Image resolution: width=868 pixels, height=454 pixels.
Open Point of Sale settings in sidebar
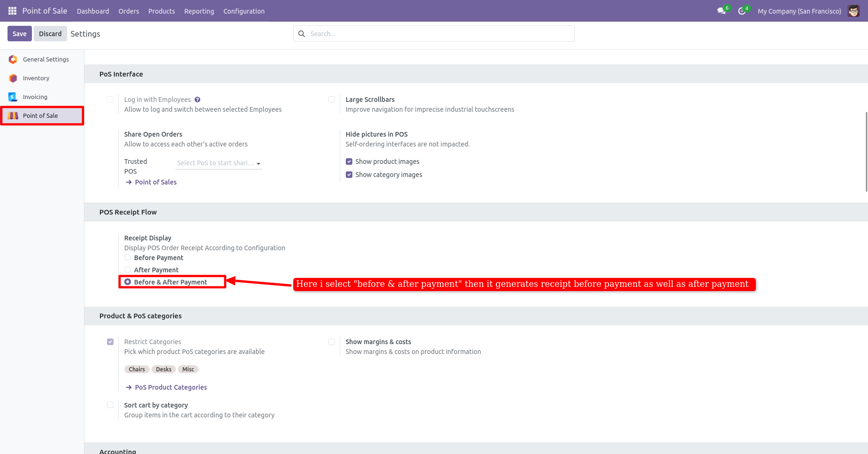42,115
